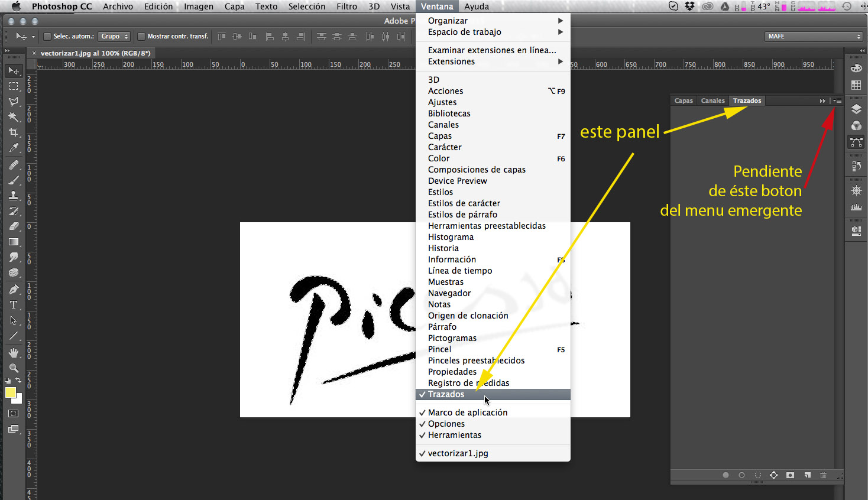Click the yellow foreground color swatch

tap(9, 392)
